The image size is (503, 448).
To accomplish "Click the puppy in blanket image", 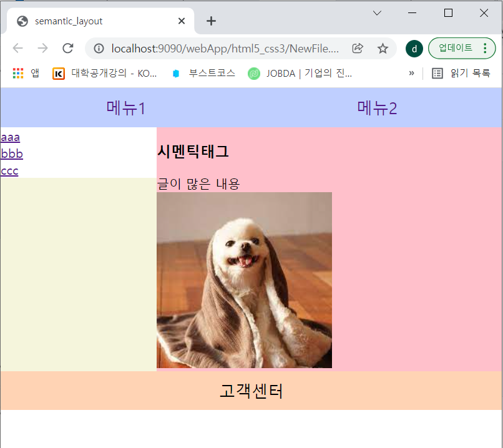I will point(245,280).
